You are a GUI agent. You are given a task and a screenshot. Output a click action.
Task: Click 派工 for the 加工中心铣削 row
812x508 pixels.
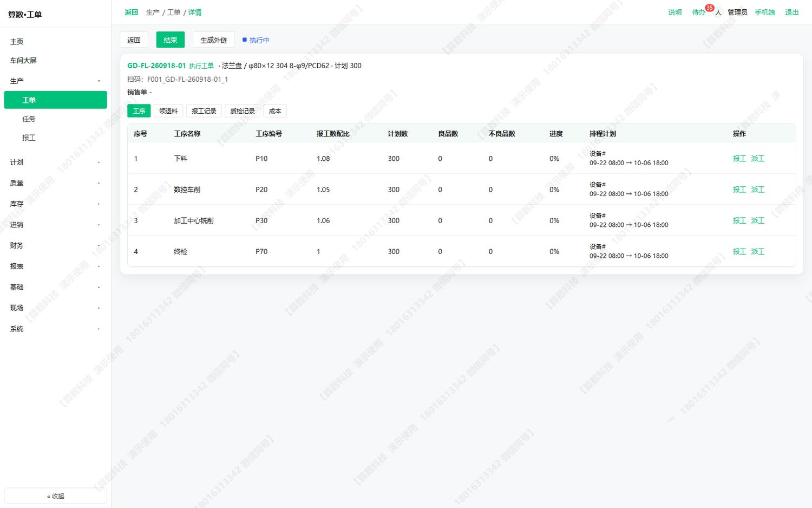pos(758,220)
